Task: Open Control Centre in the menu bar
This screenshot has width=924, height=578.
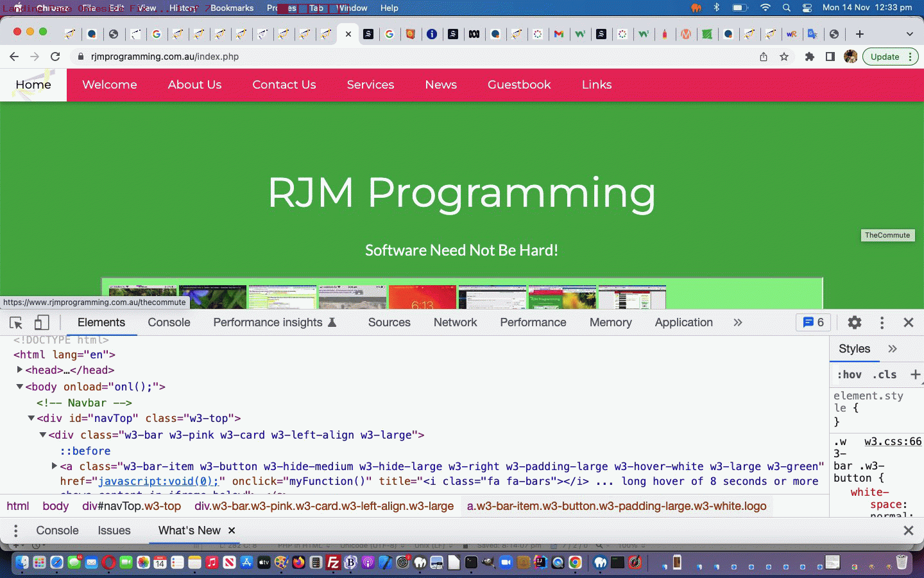Action: (807, 8)
